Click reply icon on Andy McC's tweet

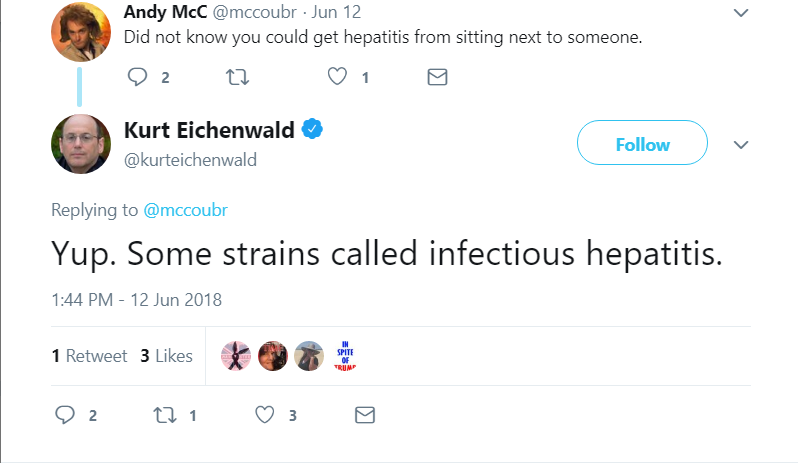(x=137, y=77)
